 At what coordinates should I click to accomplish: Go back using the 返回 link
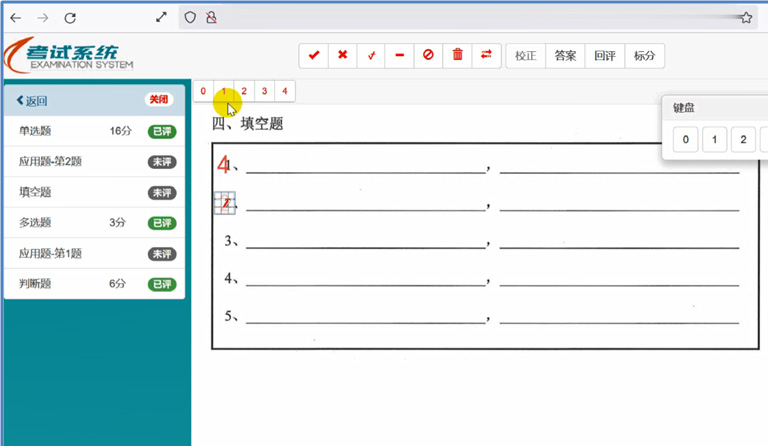(x=32, y=100)
